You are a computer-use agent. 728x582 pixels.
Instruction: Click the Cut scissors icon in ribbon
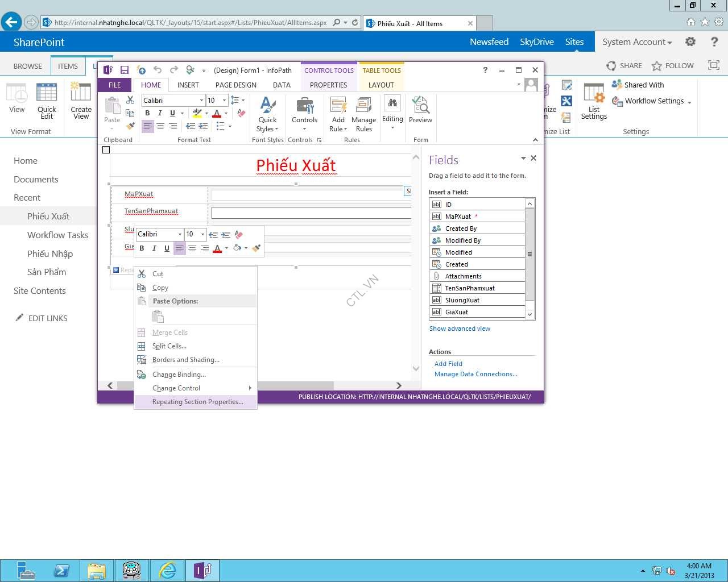point(130,100)
